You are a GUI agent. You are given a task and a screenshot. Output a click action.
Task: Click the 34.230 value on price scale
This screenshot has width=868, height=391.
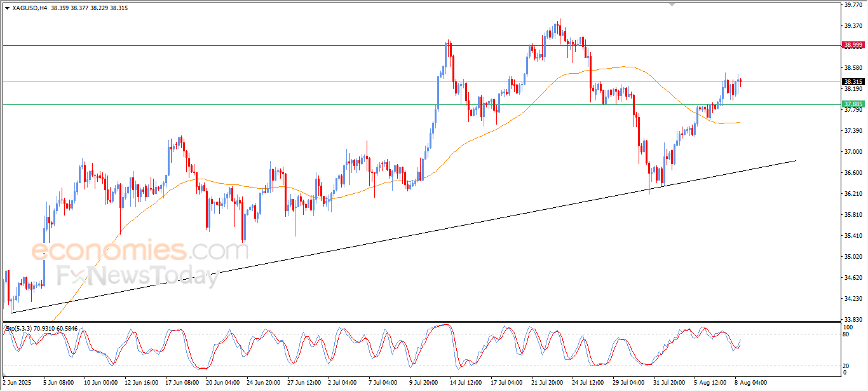pos(853,298)
